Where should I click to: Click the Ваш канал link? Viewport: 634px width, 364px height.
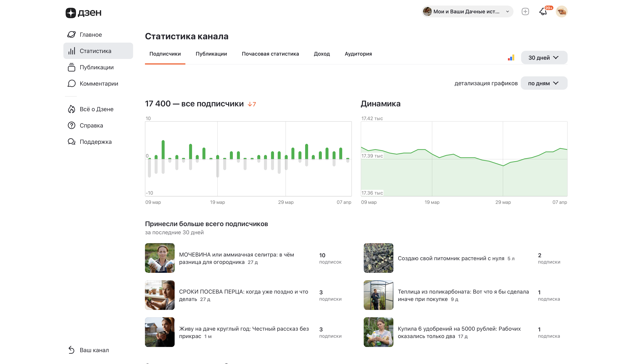point(94,350)
